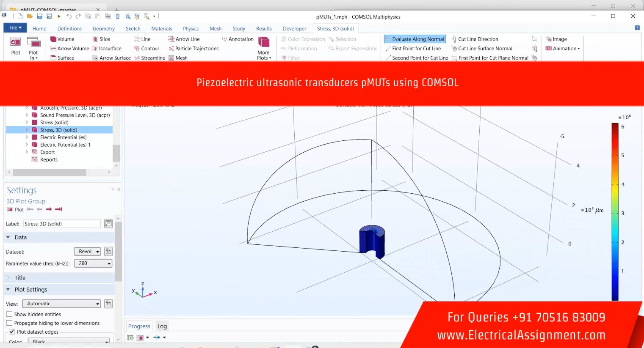
Task: Uncheck Plot dataset edges
Action: coord(12,332)
